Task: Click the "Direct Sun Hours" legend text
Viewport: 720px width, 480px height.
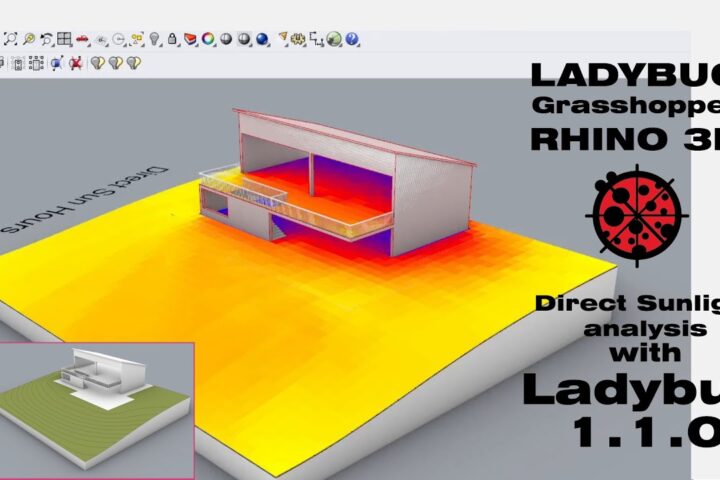Action: click(86, 200)
